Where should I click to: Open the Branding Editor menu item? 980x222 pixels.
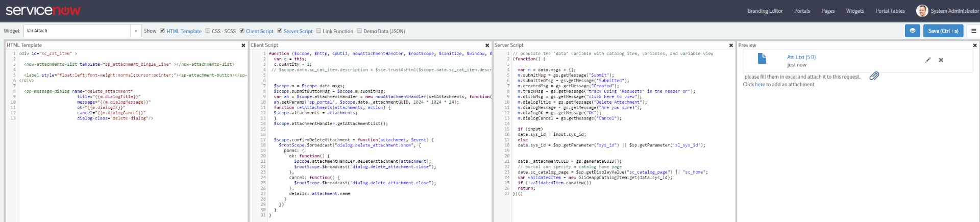point(765,11)
